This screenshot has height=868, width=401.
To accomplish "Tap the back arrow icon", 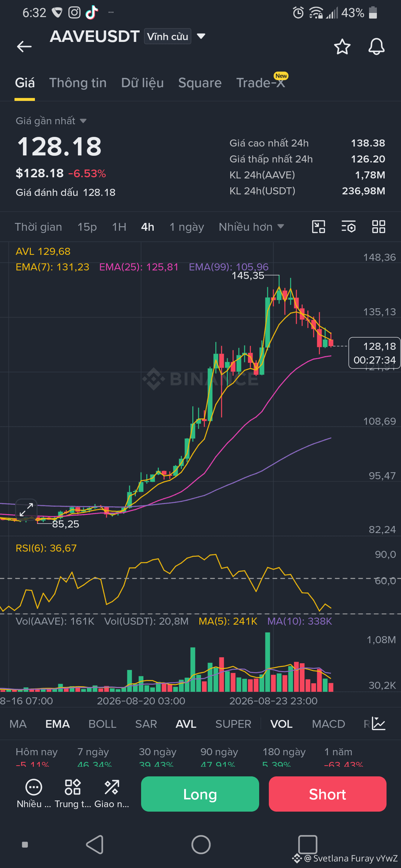I will [x=25, y=46].
